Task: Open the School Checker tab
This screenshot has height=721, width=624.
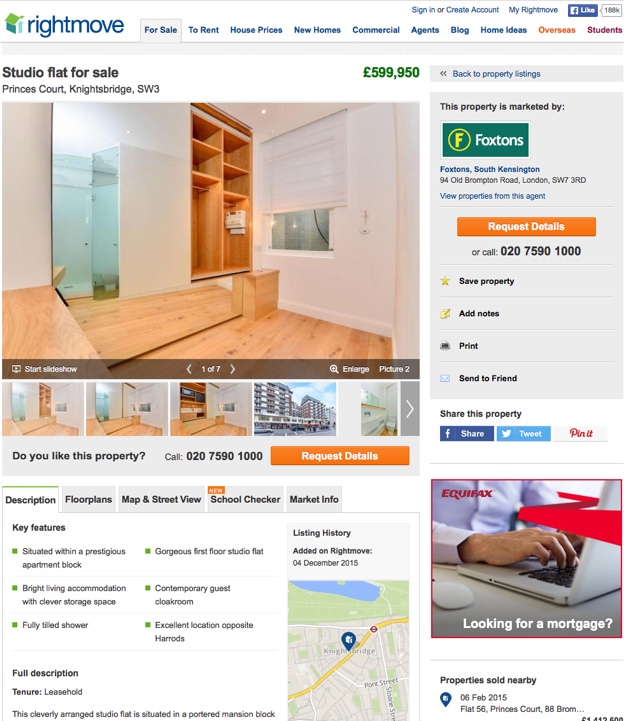Action: point(245,499)
